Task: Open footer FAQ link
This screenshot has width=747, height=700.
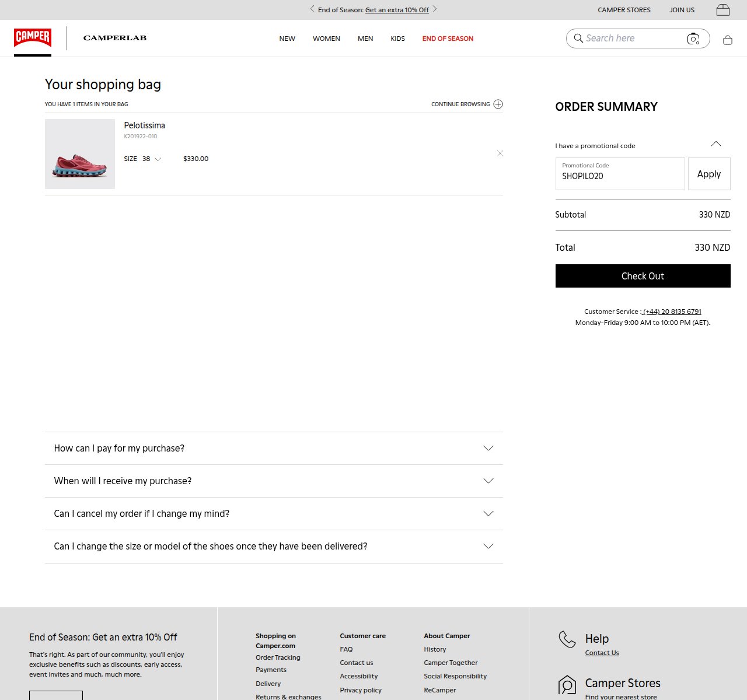Action: 346,649
